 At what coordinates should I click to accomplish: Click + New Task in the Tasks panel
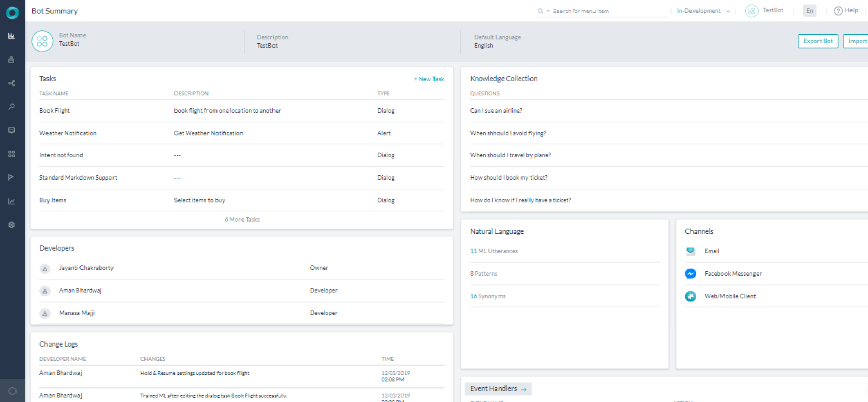pyautogui.click(x=429, y=79)
